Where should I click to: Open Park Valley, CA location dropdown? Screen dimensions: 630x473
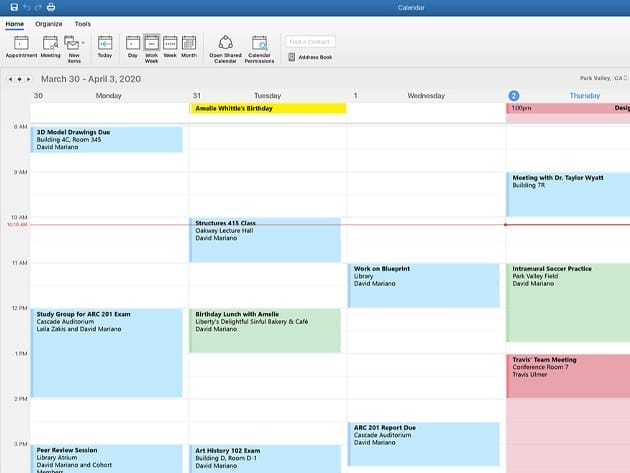click(x=603, y=77)
